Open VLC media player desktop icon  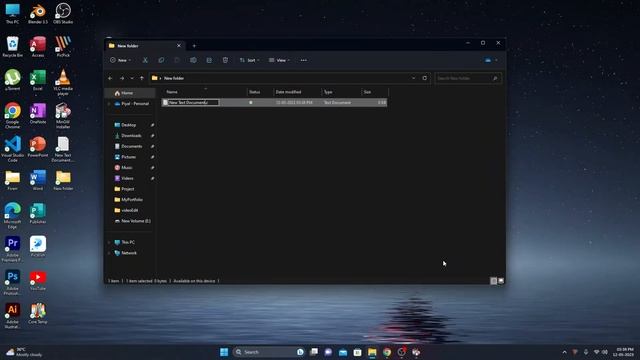(x=63, y=83)
